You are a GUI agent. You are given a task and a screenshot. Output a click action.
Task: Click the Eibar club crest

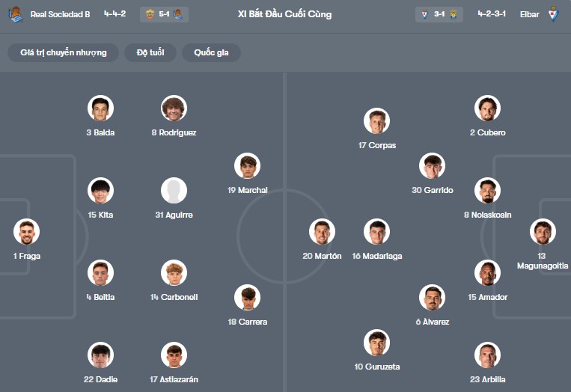(554, 14)
